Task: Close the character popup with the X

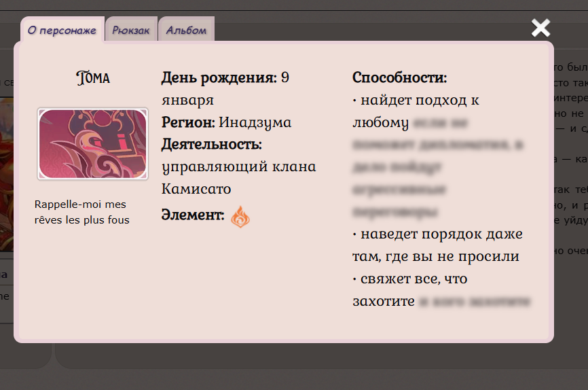Action: pos(540,28)
